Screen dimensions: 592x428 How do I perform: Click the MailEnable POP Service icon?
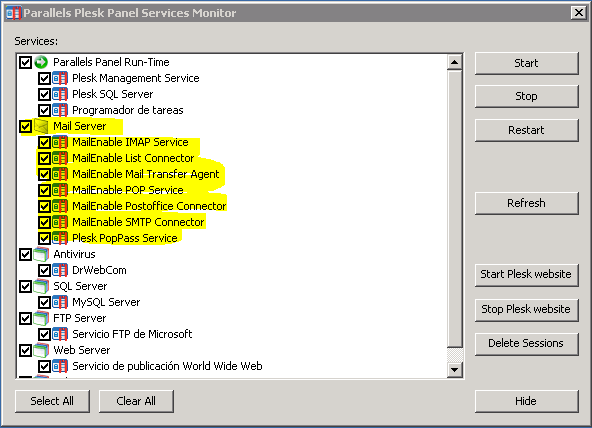[x=60, y=190]
